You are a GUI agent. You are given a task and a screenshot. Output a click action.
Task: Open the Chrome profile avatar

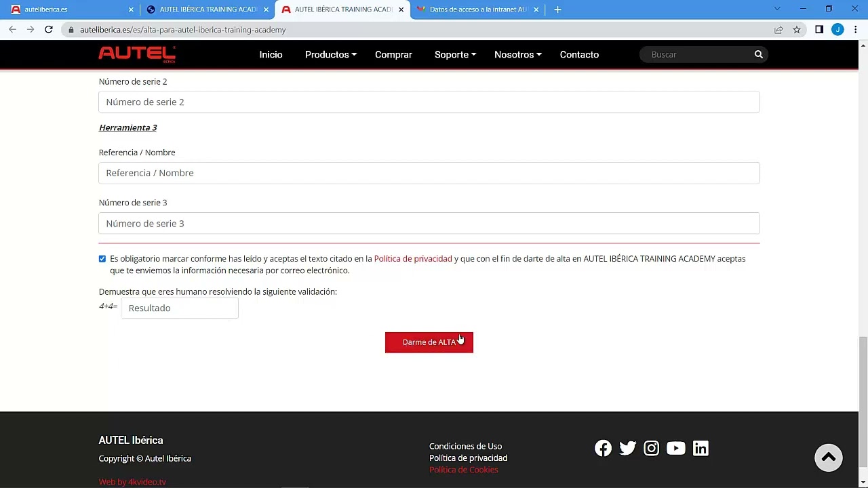[837, 30]
